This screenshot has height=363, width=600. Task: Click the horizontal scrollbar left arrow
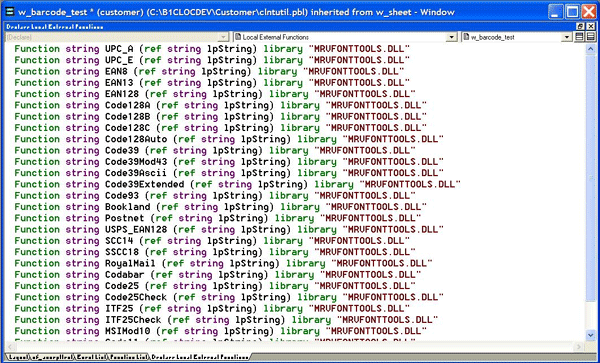[10, 347]
